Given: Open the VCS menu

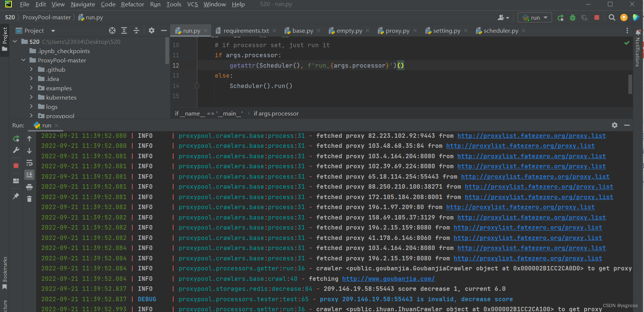Looking at the screenshot, I should tap(192, 4).
